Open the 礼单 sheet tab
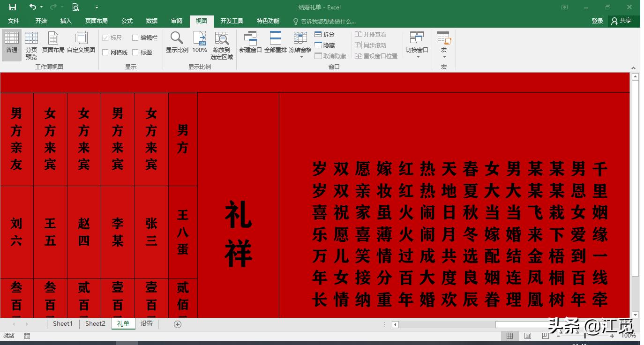The height and width of the screenshot is (345, 644). pyautogui.click(x=123, y=323)
